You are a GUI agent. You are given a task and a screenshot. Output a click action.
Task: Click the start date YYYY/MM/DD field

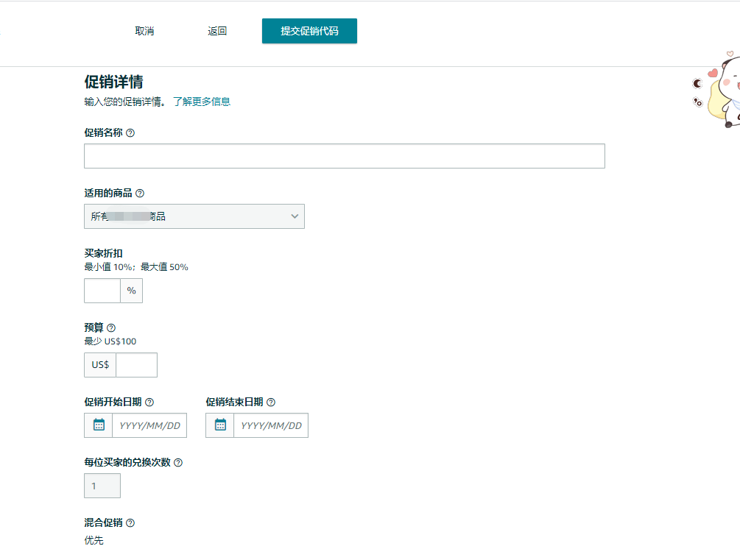[149, 425]
